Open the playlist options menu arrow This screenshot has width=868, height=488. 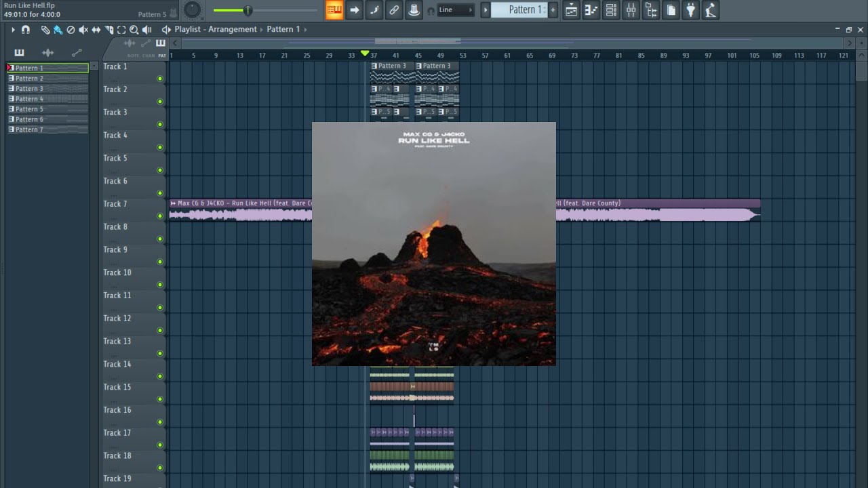pos(12,30)
